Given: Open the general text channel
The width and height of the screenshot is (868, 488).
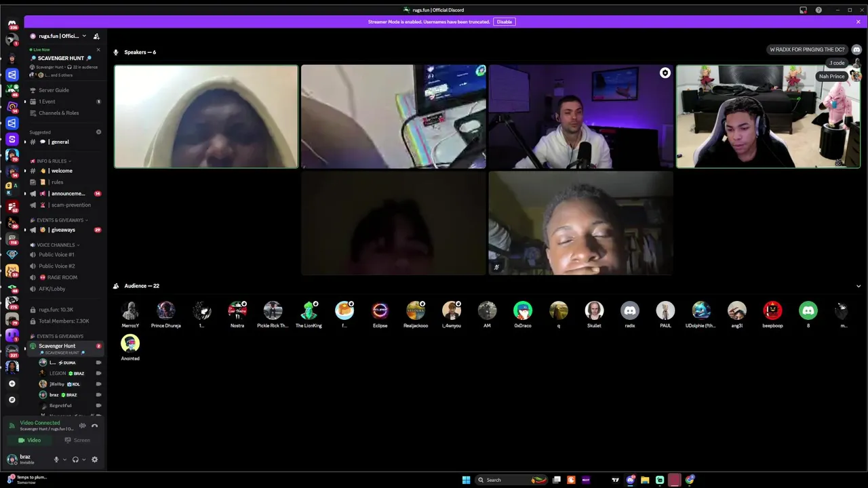Looking at the screenshot, I should tap(65, 142).
